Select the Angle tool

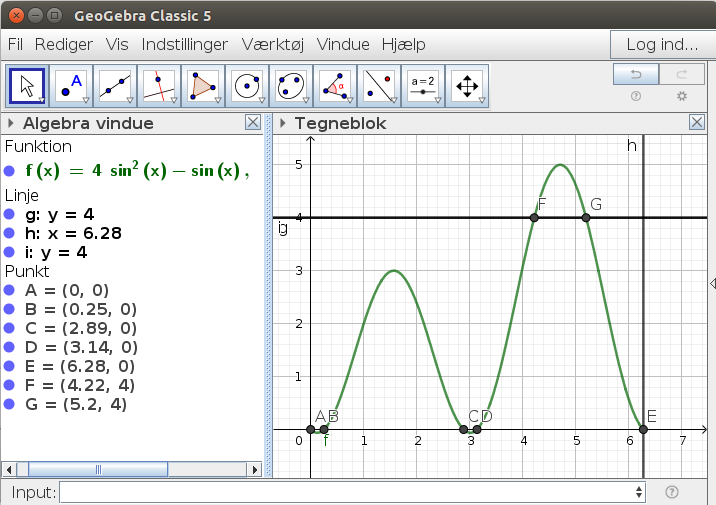pos(335,86)
